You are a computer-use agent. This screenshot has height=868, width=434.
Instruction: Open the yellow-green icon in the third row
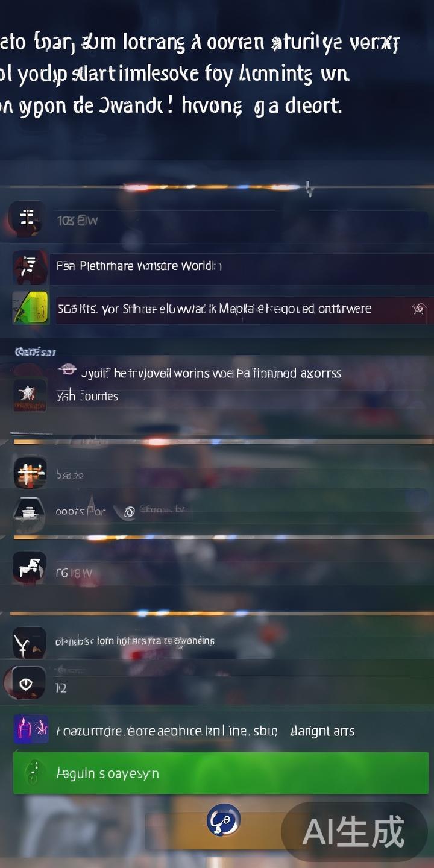[31, 308]
